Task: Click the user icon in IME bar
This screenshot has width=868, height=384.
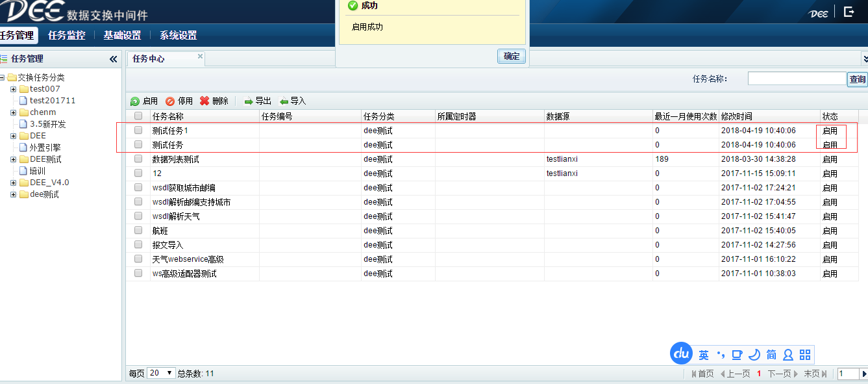Action: pos(788,355)
